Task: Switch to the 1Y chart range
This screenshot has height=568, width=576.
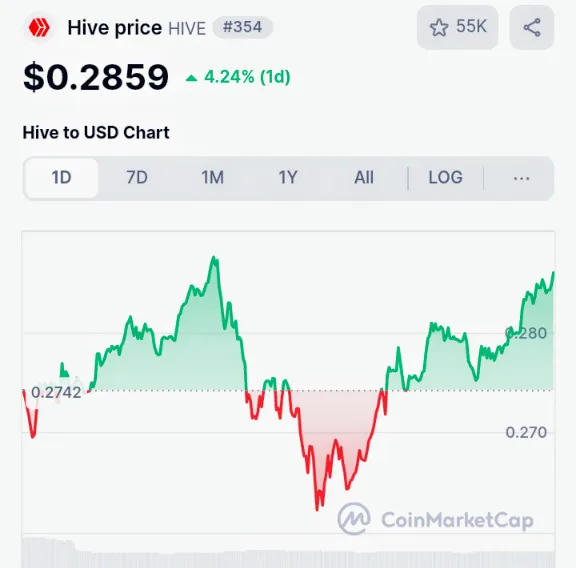Action: (x=288, y=178)
